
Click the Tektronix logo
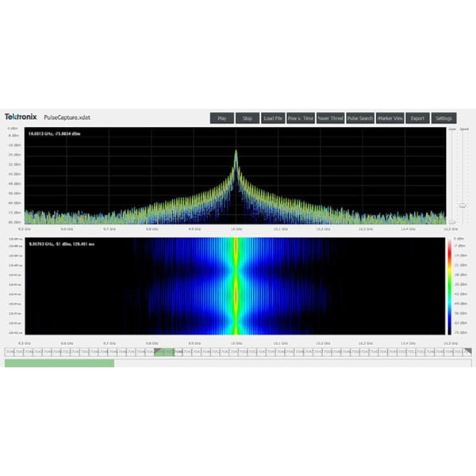click(20, 117)
